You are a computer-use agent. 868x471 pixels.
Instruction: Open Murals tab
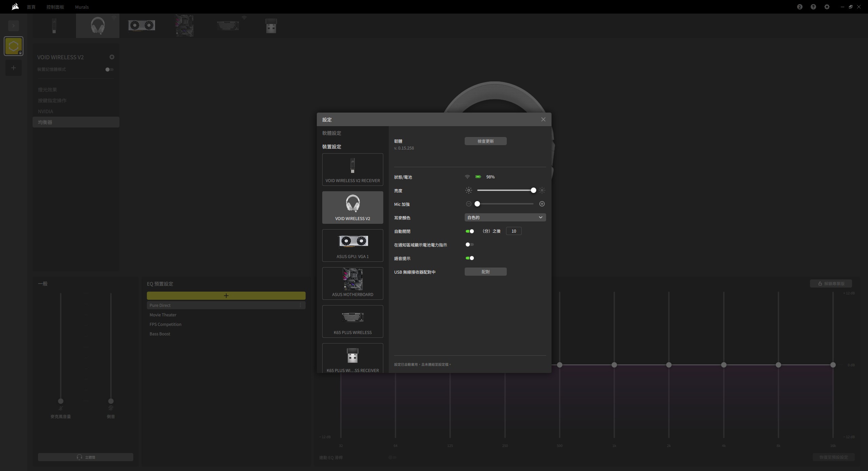[82, 7]
